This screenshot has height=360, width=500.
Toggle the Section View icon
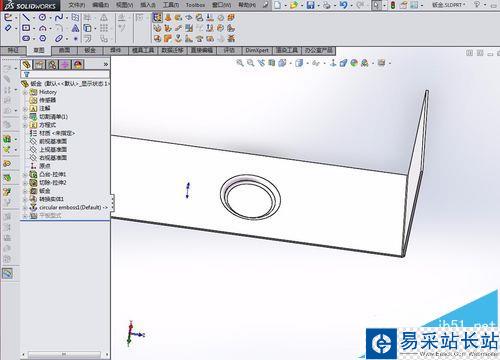tap(272, 62)
